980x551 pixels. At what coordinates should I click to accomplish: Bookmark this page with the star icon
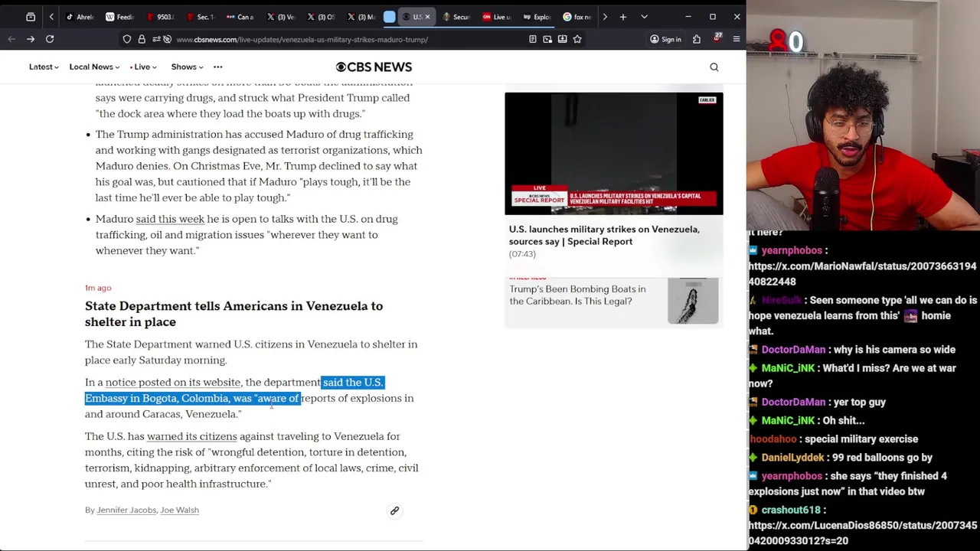[x=577, y=39]
